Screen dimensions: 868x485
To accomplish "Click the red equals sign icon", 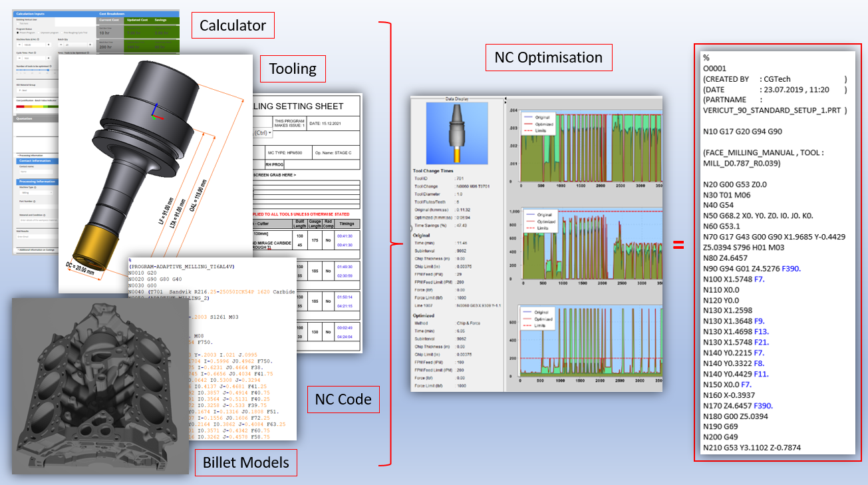I will pos(678,245).
